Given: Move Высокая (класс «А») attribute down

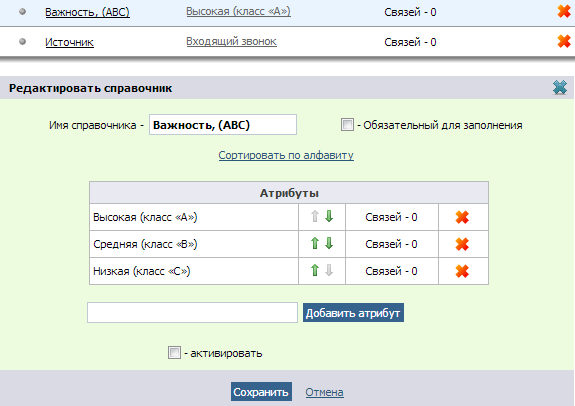Looking at the screenshot, I should (329, 216).
